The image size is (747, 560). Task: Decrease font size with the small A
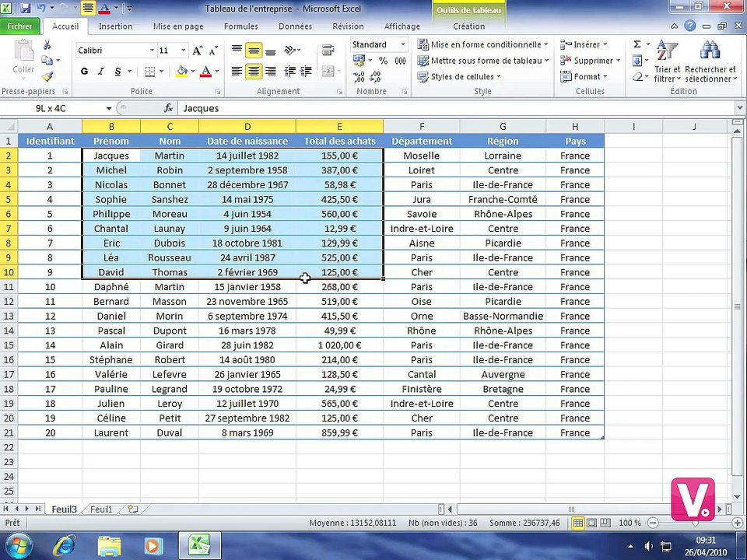coord(213,50)
